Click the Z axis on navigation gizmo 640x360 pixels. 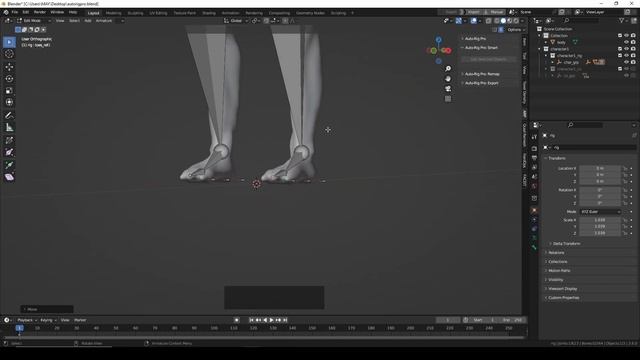pyautogui.click(x=438, y=40)
